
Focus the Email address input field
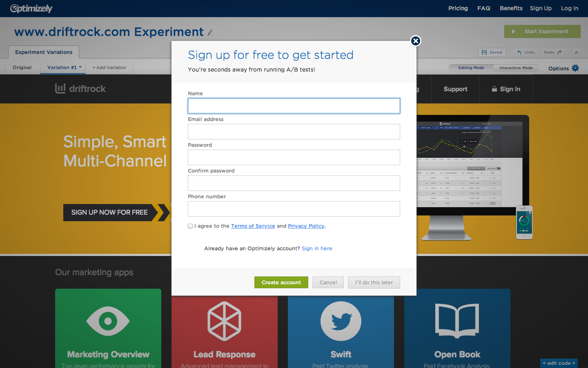tap(294, 132)
